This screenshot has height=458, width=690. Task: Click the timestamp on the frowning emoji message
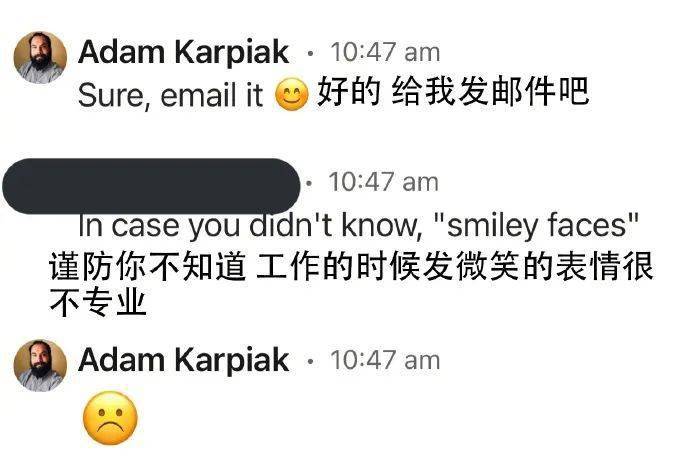pyautogui.click(x=385, y=360)
